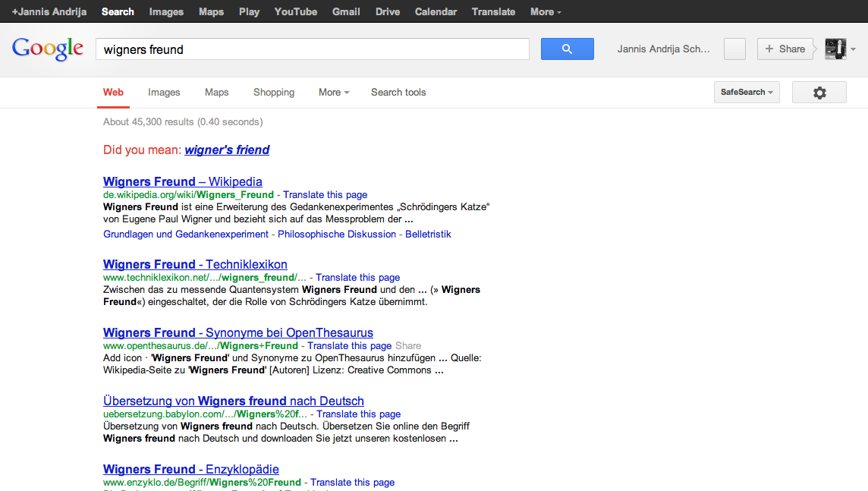Click the blue magnifier search button

coord(567,49)
